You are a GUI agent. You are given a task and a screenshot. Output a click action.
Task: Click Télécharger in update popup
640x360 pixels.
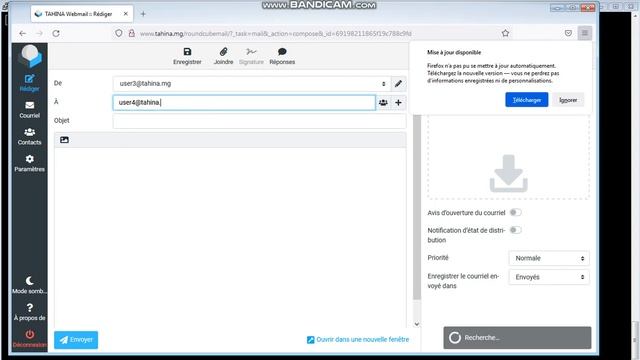[527, 100]
